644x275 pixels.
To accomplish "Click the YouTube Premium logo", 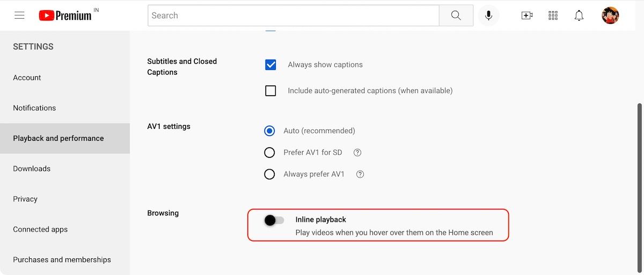I will 65,16.
